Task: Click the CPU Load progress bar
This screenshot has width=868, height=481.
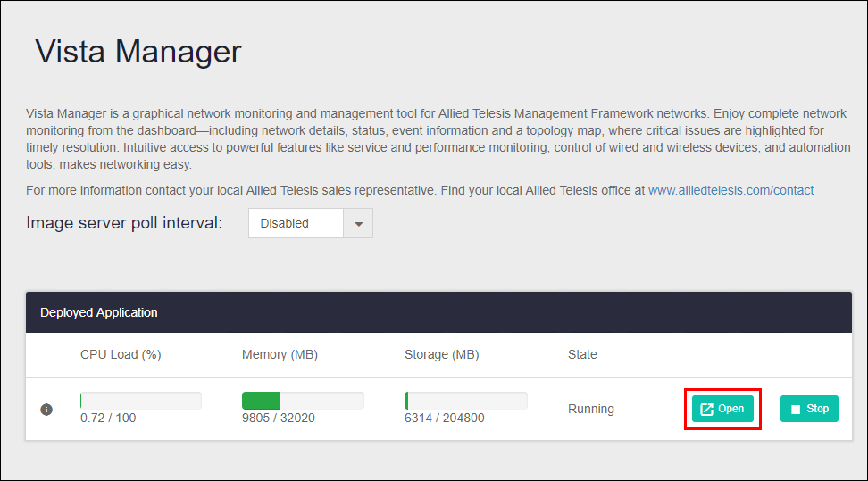Action: pyautogui.click(x=140, y=401)
